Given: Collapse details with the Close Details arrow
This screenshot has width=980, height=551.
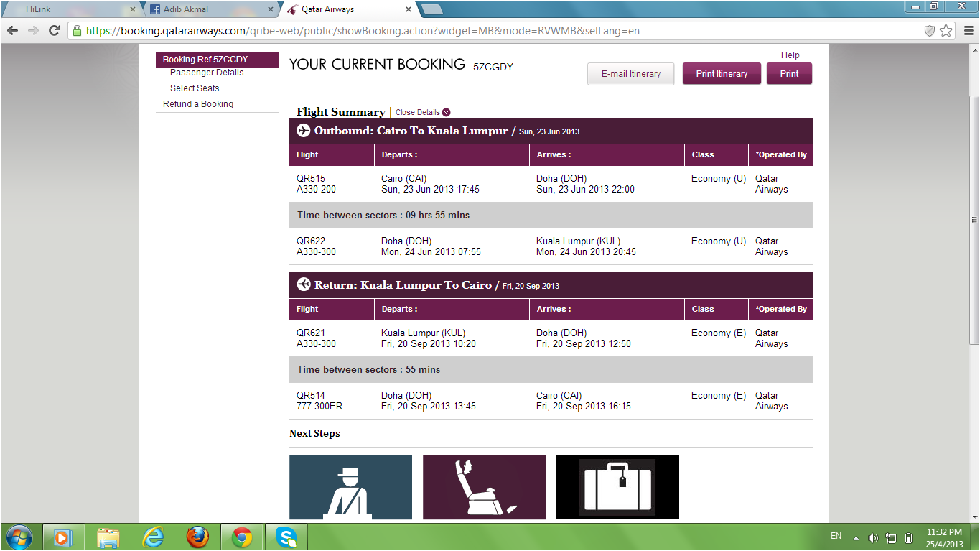Looking at the screenshot, I should pyautogui.click(x=447, y=112).
